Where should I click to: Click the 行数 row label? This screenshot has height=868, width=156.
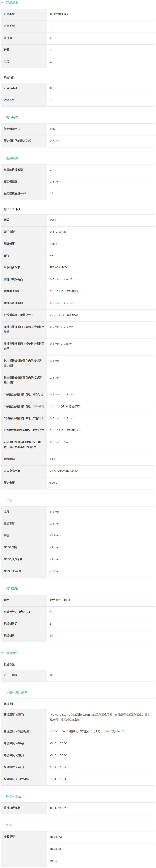coord(7,50)
